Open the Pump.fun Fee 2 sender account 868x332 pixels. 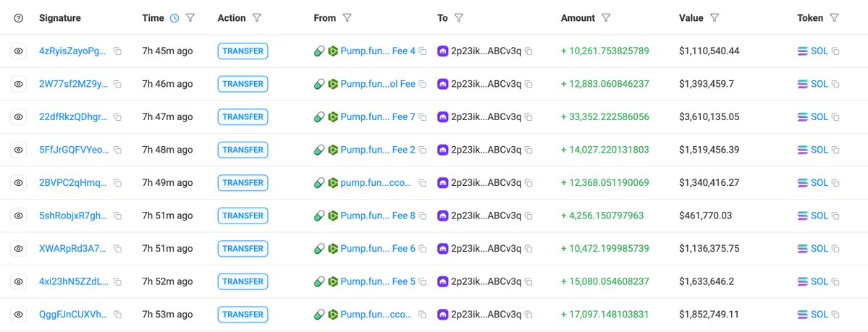coord(378,150)
